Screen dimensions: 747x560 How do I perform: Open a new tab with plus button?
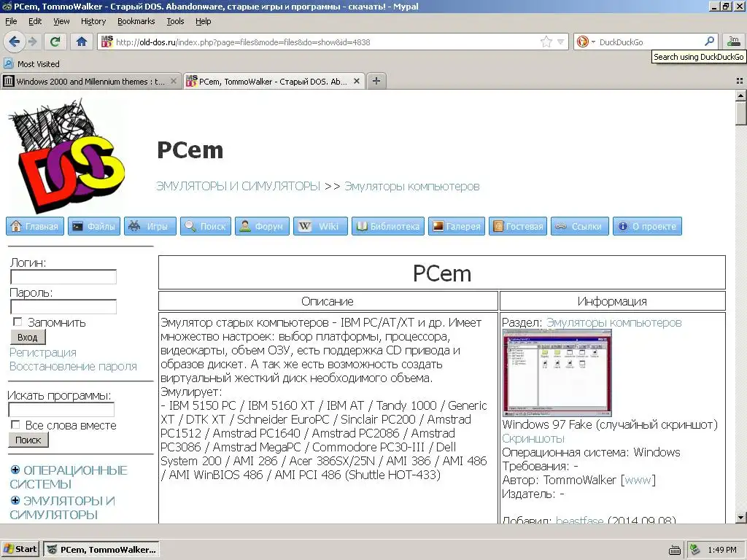(376, 81)
